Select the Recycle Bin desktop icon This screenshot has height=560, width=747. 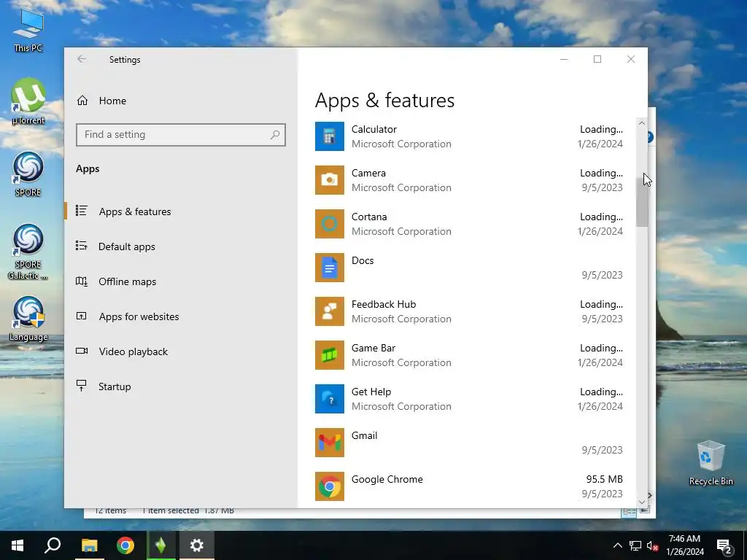click(x=711, y=463)
